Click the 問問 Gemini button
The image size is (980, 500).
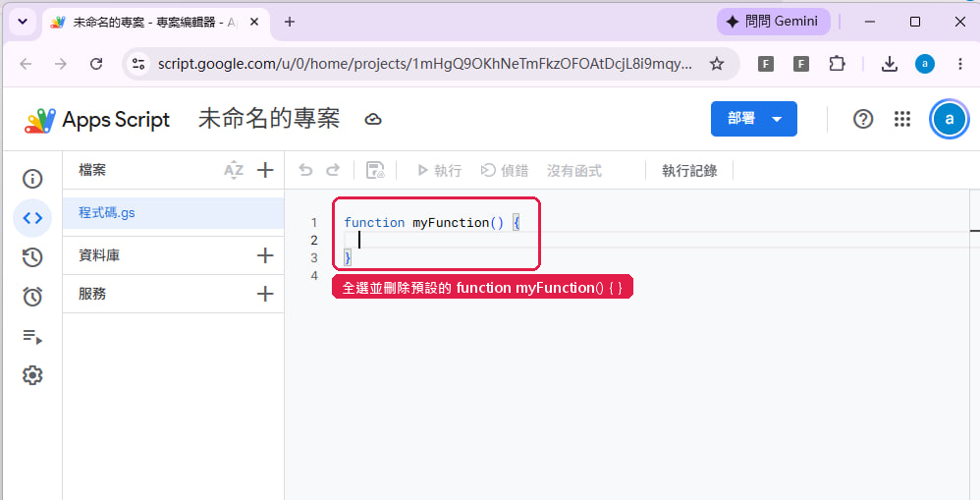tap(773, 22)
